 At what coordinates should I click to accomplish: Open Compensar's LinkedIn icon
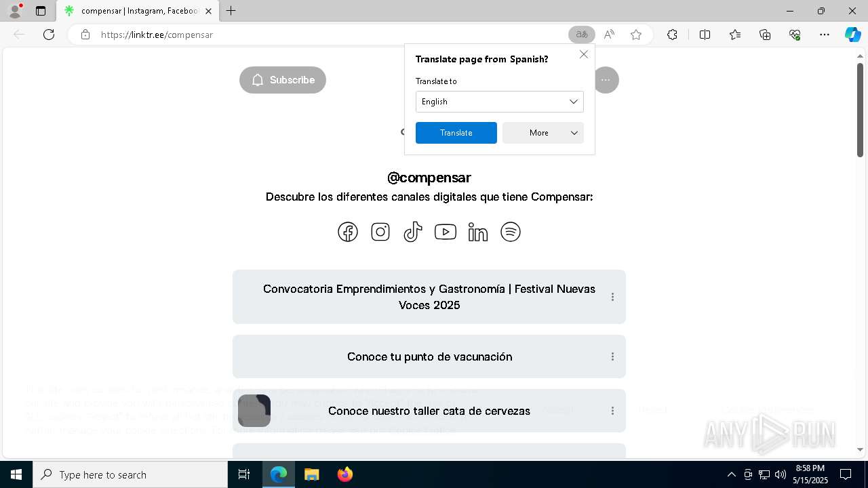coord(478,232)
